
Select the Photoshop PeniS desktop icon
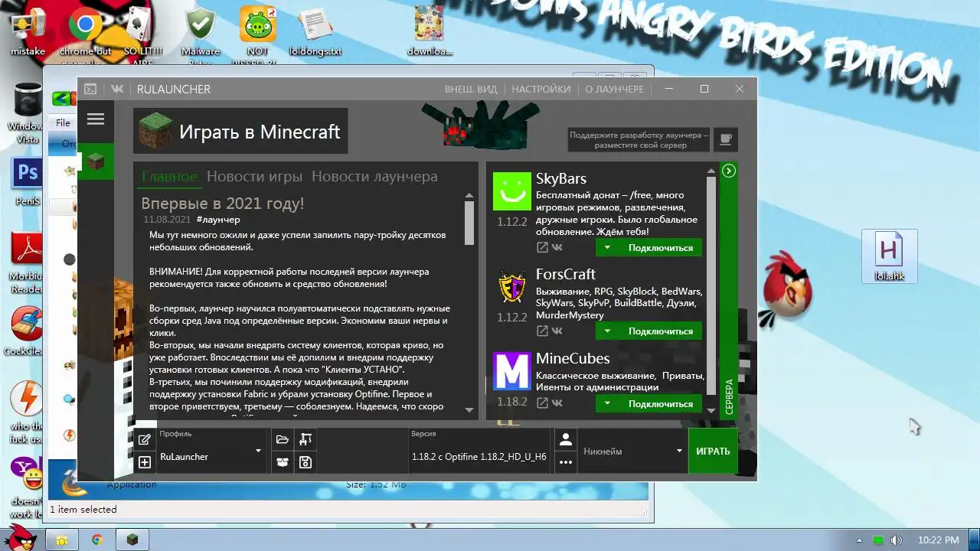click(x=28, y=182)
